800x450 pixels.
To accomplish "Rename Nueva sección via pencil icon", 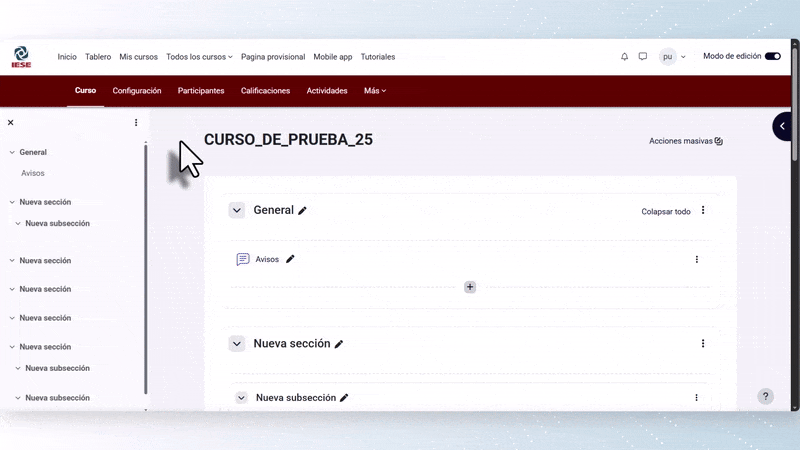I will click(x=339, y=344).
